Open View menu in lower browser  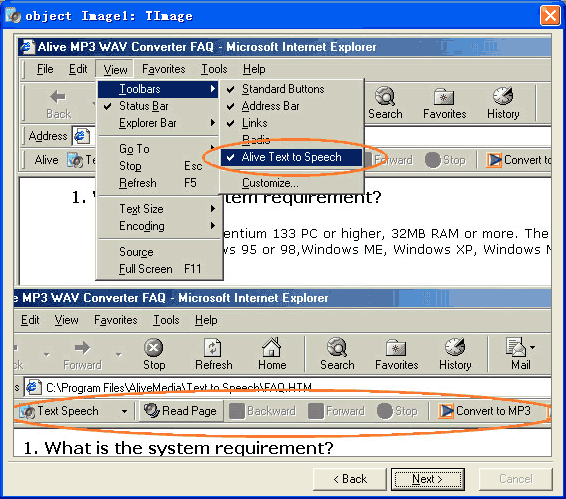[66, 320]
